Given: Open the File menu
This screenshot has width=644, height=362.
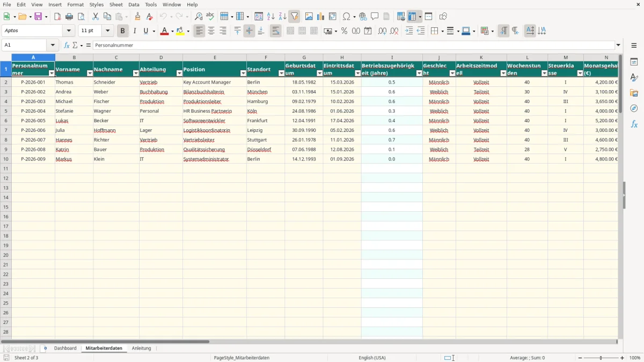Looking at the screenshot, I should [7, 4].
